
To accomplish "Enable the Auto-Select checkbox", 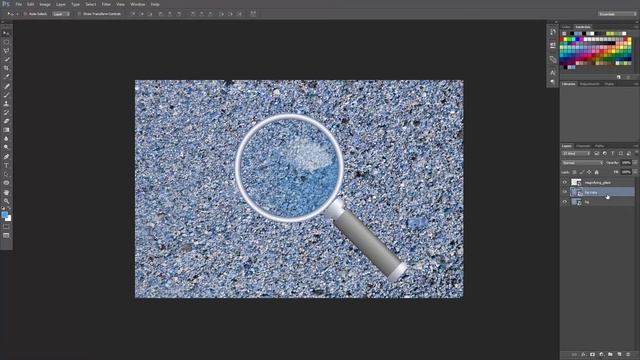I will 25,14.
